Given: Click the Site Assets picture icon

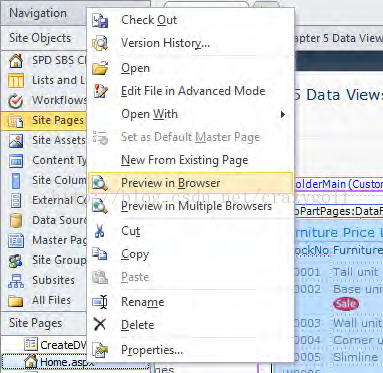Looking at the screenshot, I should coord(16,141).
